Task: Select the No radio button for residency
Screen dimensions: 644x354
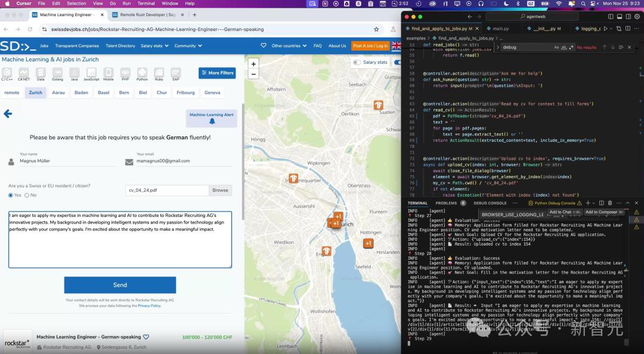Action: pyautogui.click(x=26, y=195)
